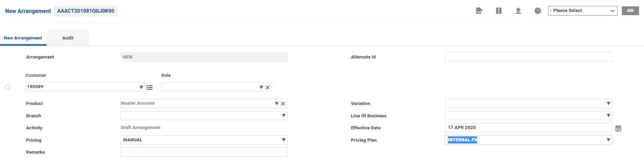Screen dimensions: 644x160
Task: Open the Branch dropdown list
Action: (x=283, y=116)
